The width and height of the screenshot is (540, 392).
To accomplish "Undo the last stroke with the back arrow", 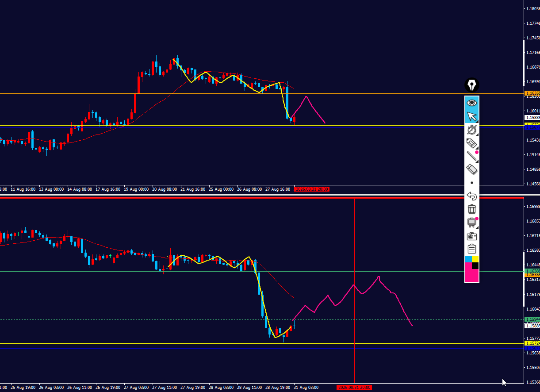I will point(472,196).
